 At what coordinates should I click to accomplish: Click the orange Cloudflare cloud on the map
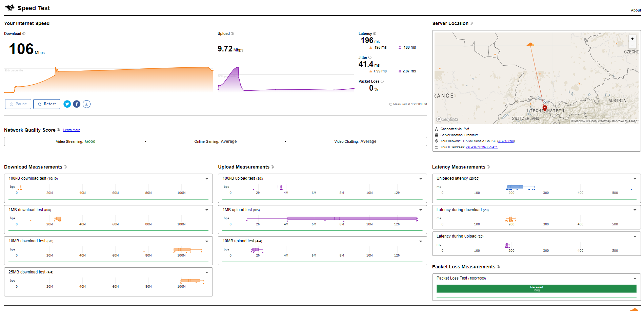530,44
